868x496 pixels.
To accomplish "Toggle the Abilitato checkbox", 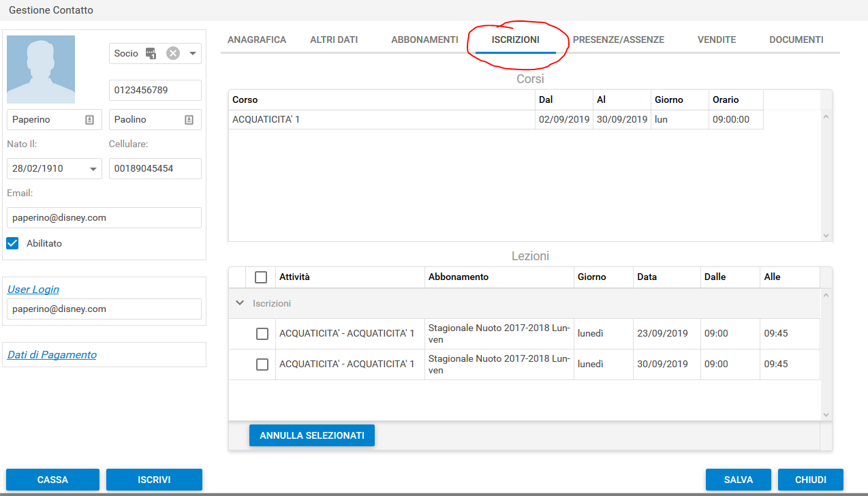I will (12, 243).
